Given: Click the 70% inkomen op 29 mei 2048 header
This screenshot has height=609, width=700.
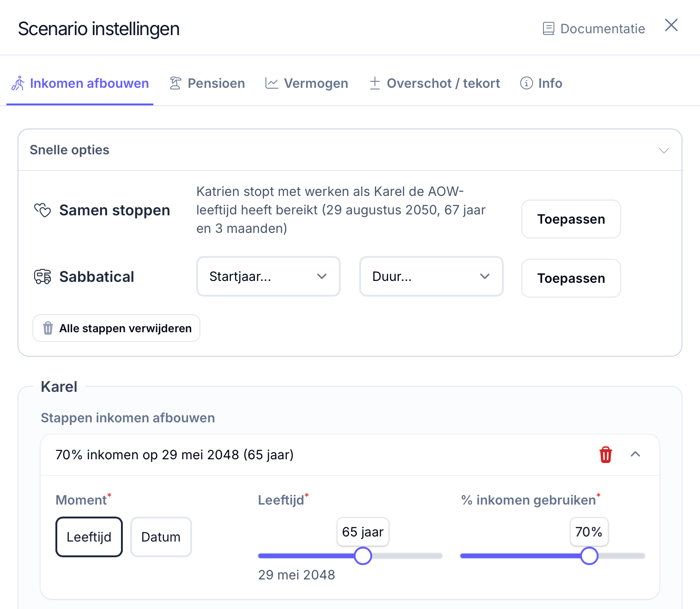Looking at the screenshot, I should coord(175,455).
